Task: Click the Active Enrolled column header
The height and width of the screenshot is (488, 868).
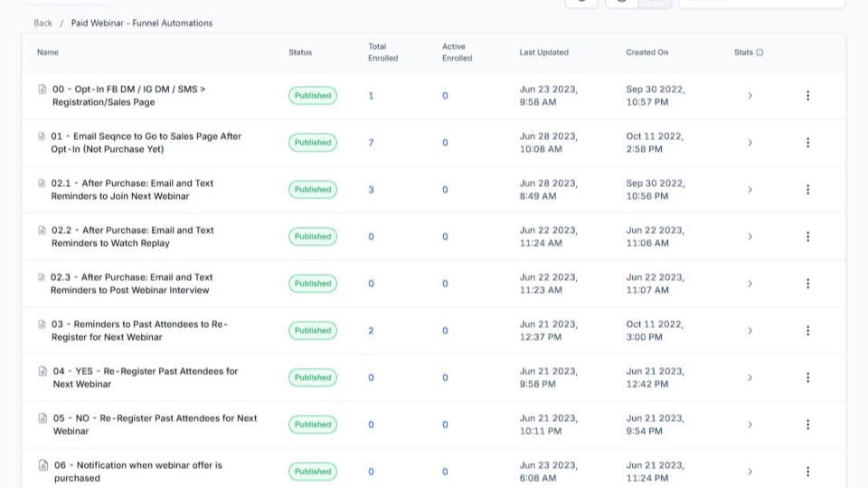Action: 458,52
